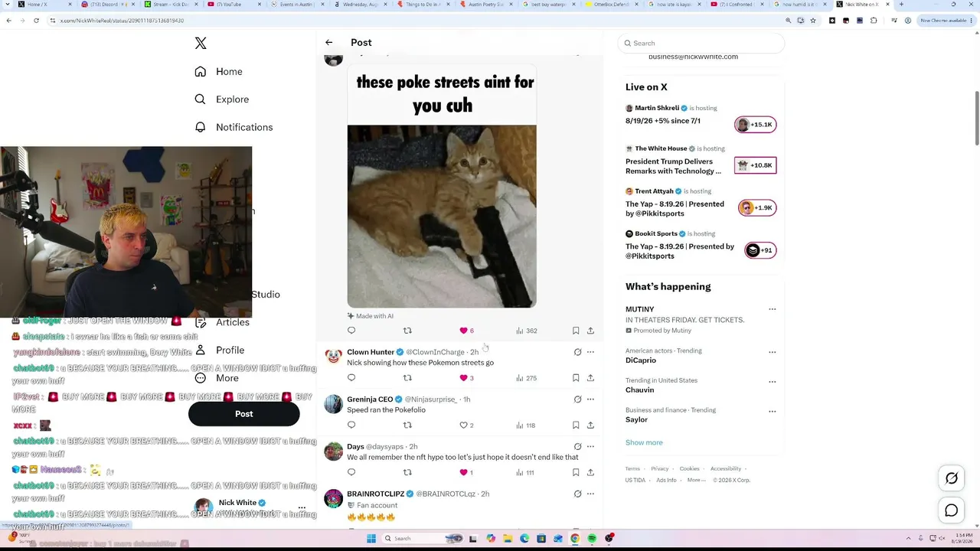Open more options on Days reply
The image size is (980, 551).
(590, 447)
